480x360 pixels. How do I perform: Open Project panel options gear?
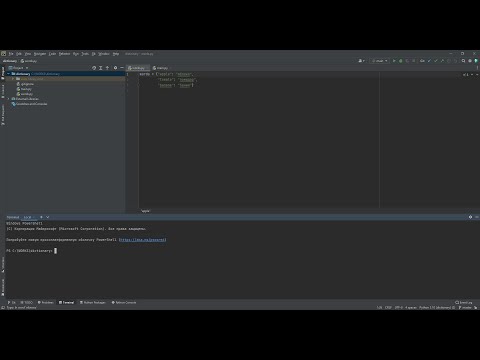pyautogui.click(x=115, y=68)
